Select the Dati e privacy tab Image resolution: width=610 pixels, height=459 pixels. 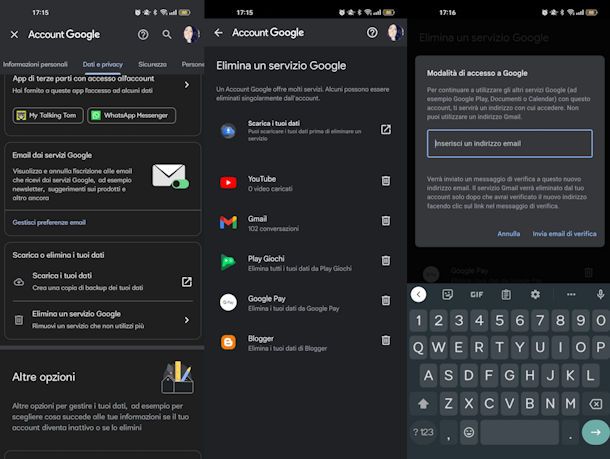103,64
